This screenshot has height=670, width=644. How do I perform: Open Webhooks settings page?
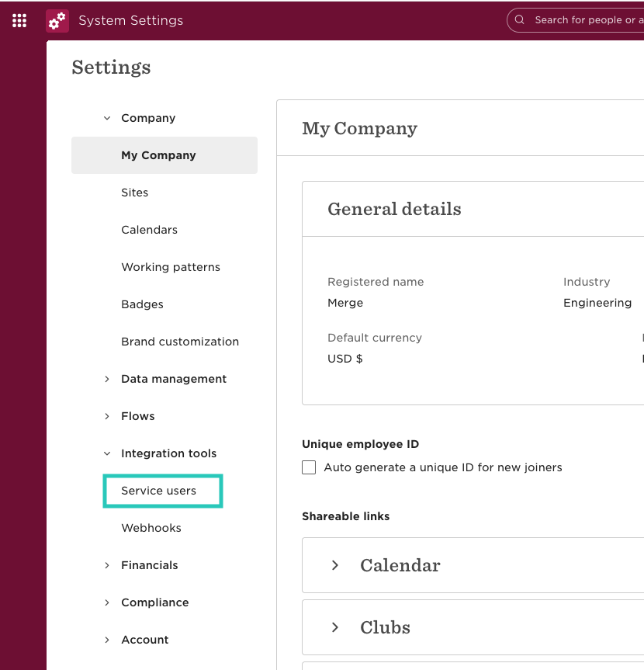151,528
